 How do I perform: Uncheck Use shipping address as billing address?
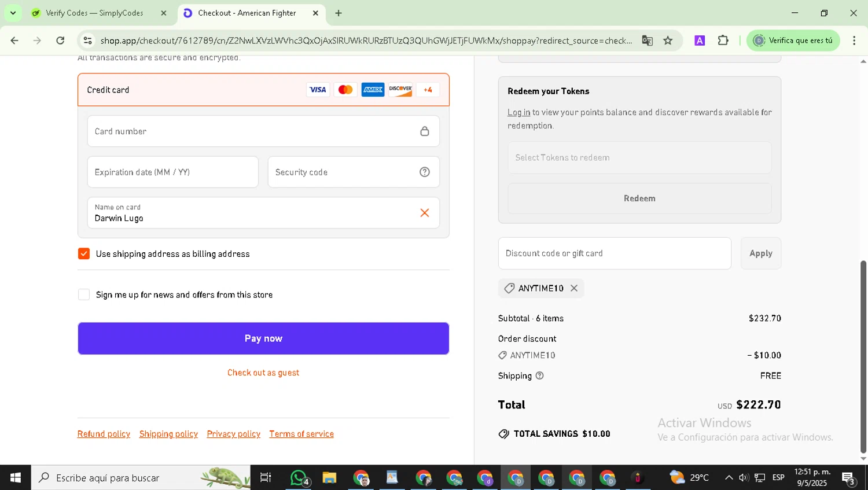click(x=84, y=254)
